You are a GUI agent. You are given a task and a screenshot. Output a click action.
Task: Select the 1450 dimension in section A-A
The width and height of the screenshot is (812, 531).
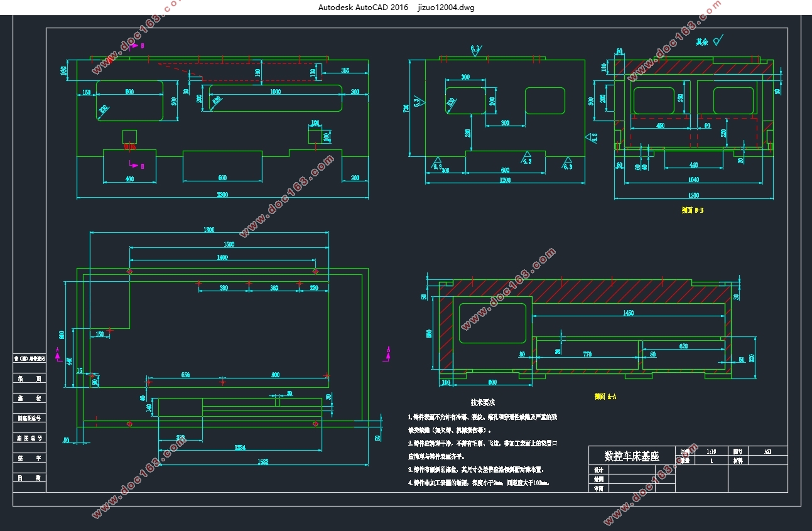tap(628, 313)
